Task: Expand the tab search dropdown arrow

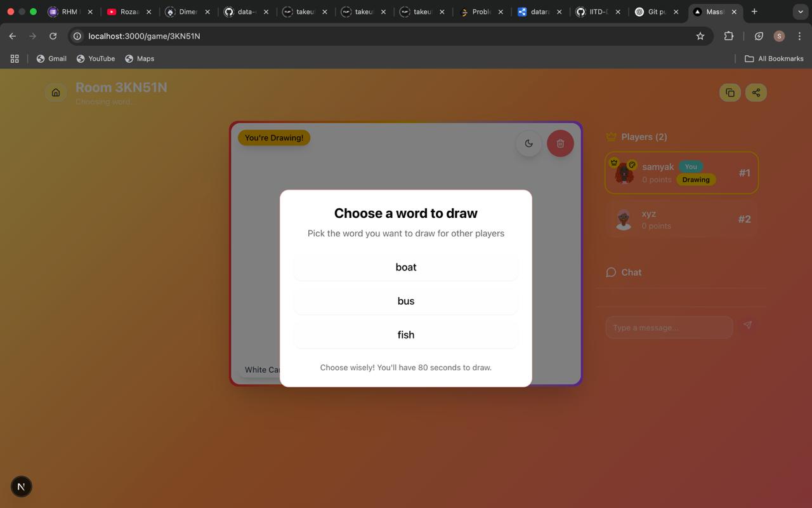Action: 801,11
